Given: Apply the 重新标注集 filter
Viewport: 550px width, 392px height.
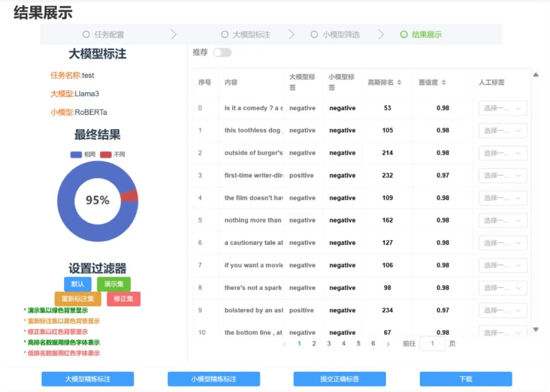Looking at the screenshot, I should pyautogui.click(x=78, y=299).
